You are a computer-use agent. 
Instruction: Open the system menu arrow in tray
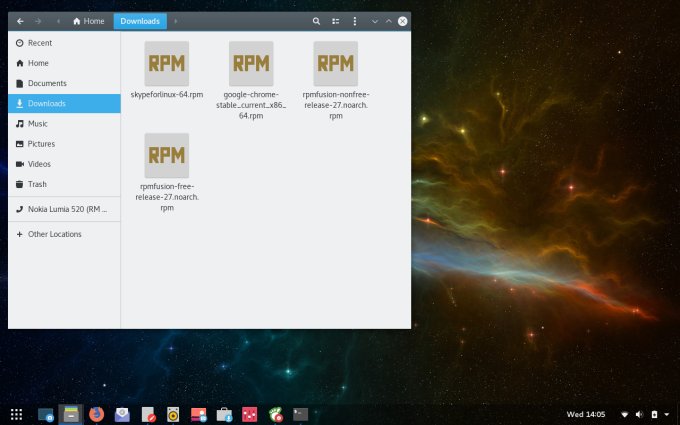point(667,415)
